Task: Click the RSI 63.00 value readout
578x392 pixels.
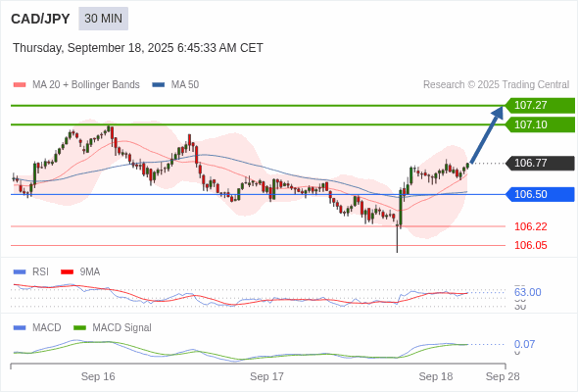Action: (527, 292)
